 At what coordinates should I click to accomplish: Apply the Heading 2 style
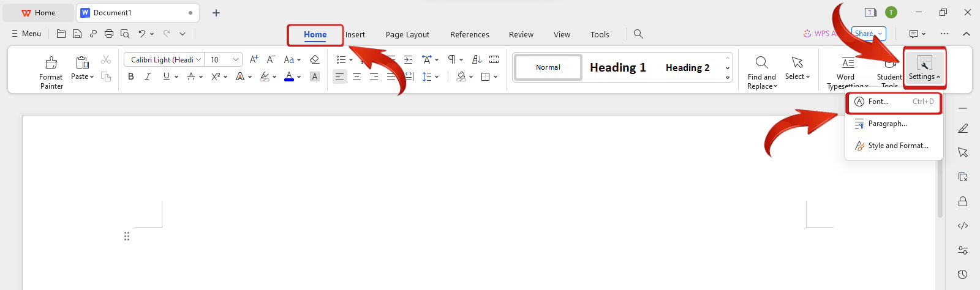click(x=688, y=67)
